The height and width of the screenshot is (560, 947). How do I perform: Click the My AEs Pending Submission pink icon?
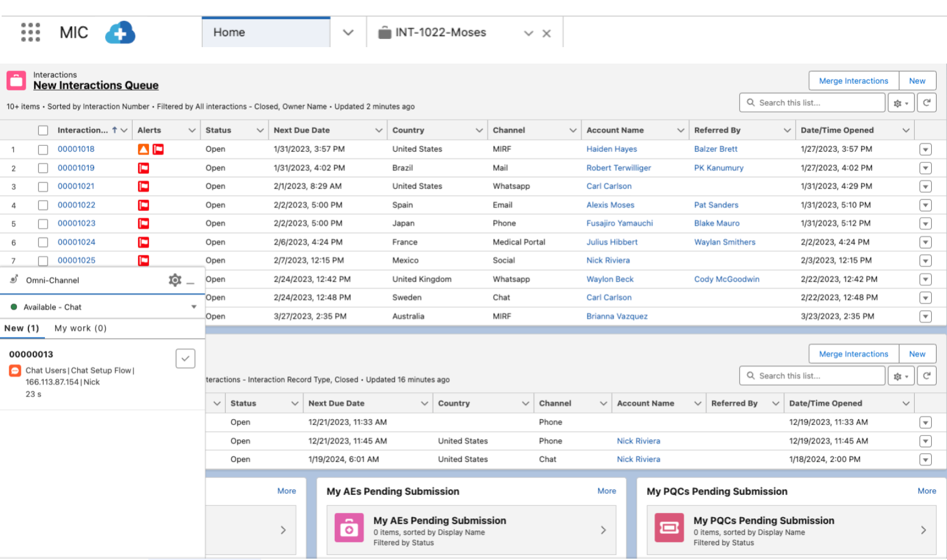349,528
